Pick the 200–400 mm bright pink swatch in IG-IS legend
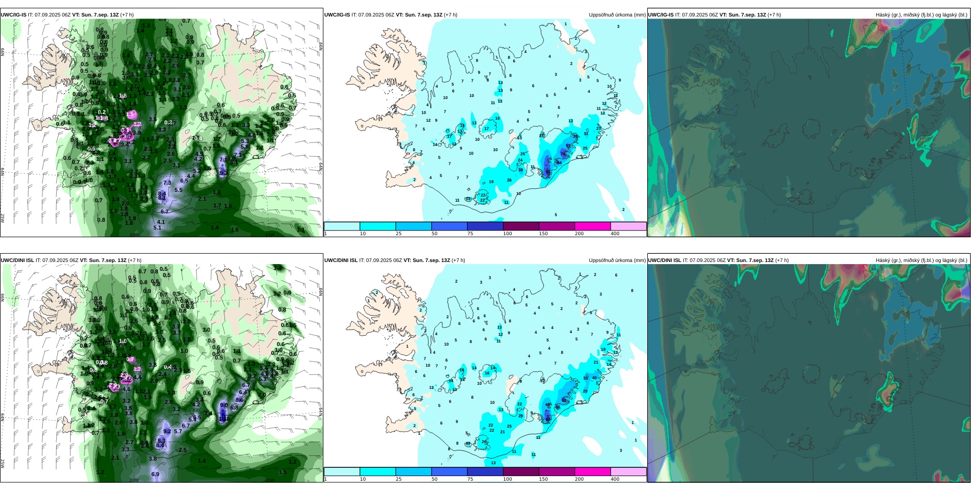The height and width of the screenshot is (490, 980). tap(593, 226)
